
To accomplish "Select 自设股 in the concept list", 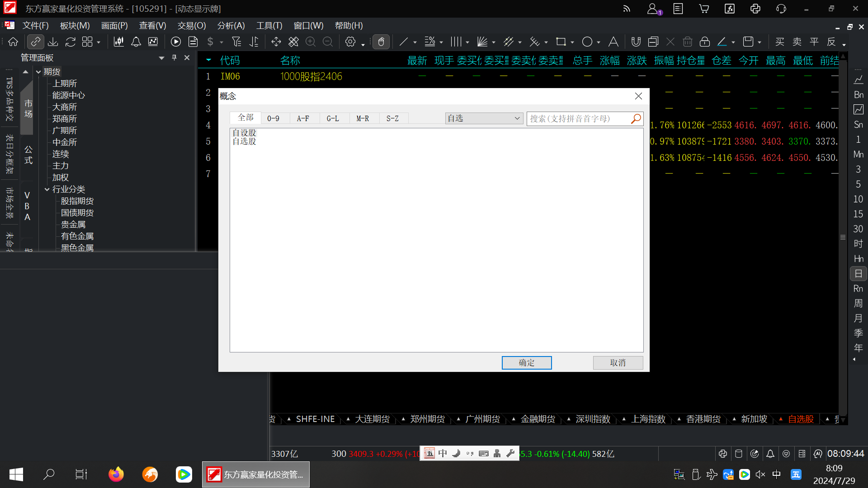I will pos(244,133).
